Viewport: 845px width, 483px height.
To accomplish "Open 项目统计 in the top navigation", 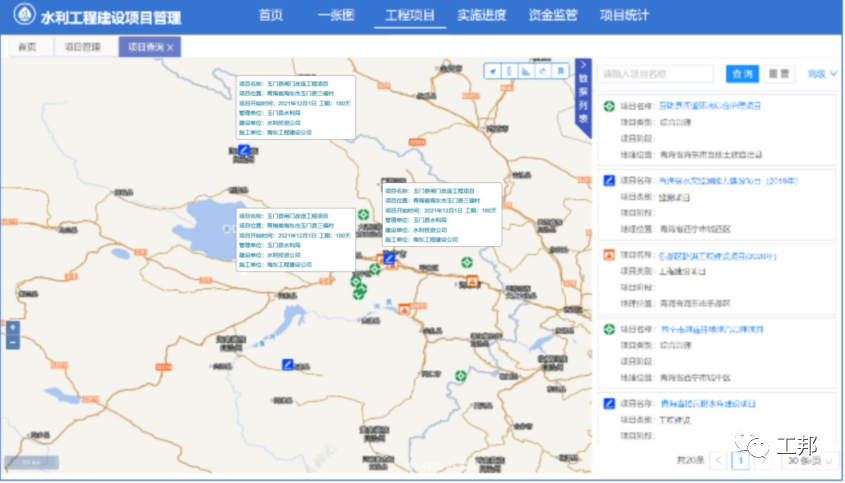I will [x=625, y=15].
